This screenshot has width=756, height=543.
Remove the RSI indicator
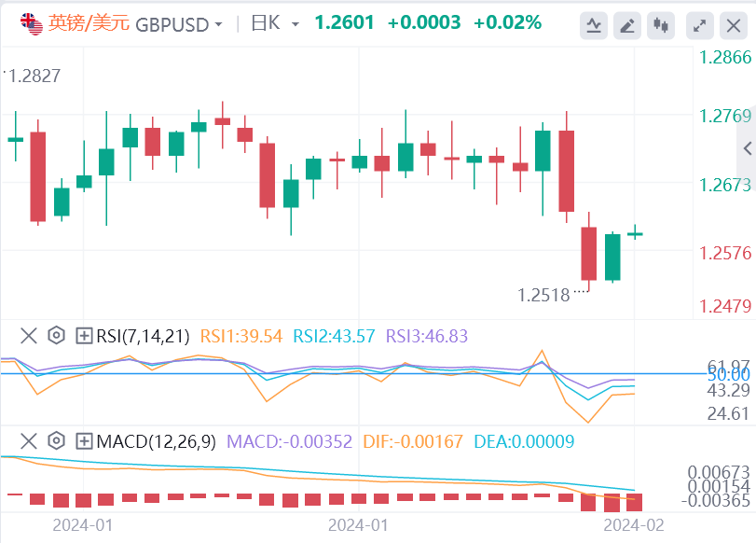[29, 336]
